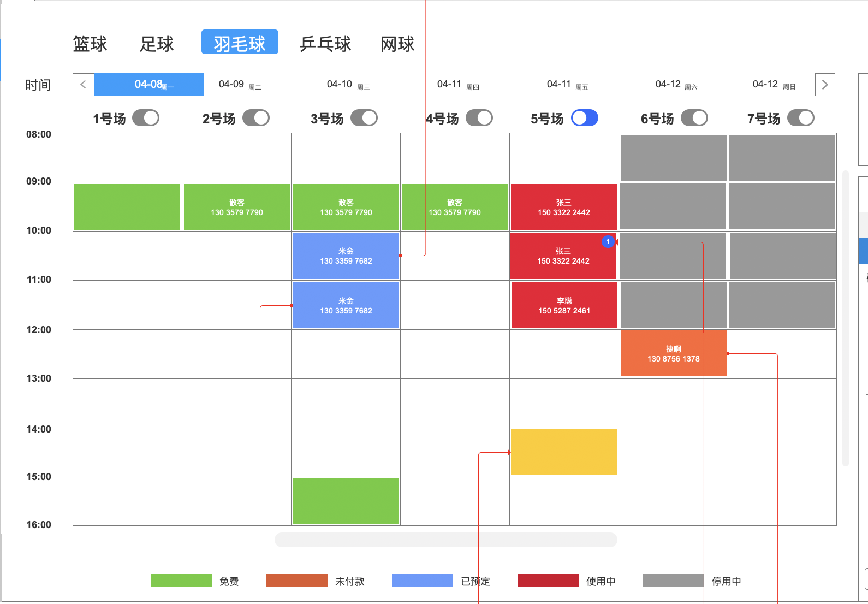Turn off the 5号场 court switch
The height and width of the screenshot is (604, 868).
[x=584, y=118]
